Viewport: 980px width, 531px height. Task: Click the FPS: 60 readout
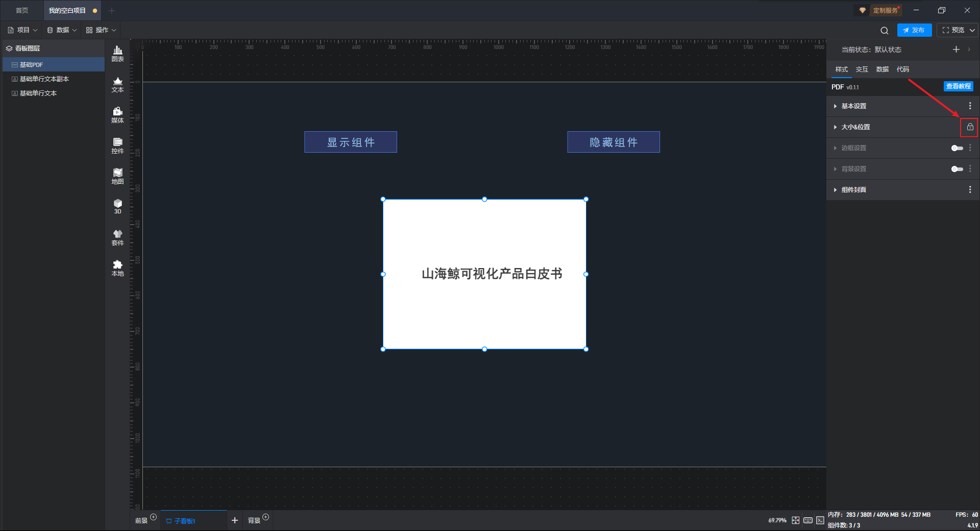coord(967,515)
